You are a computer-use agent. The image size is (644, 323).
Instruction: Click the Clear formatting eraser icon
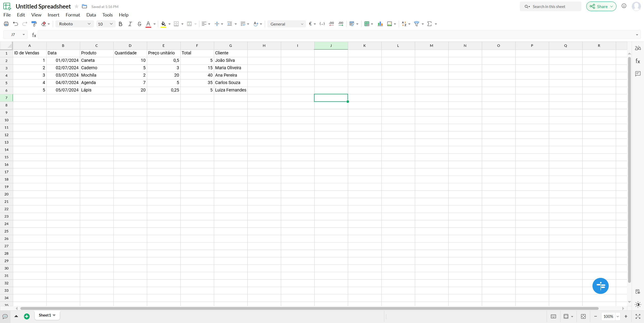tap(44, 24)
